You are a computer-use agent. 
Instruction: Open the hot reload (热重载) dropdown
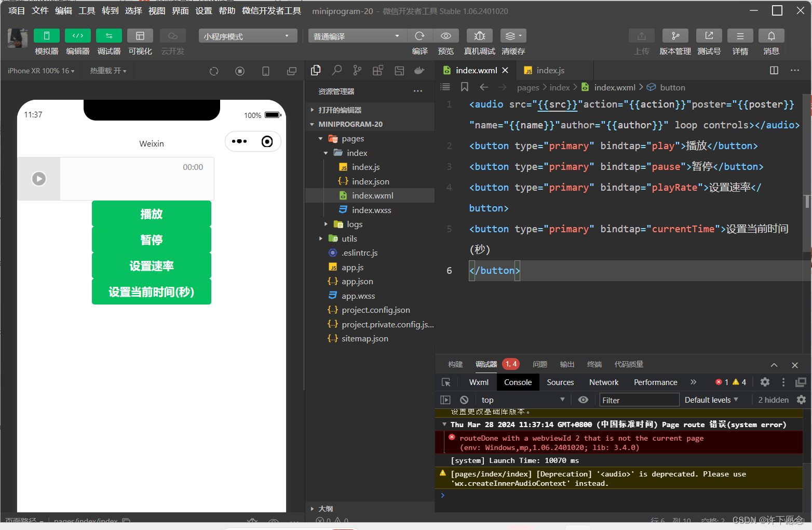pyautogui.click(x=108, y=71)
